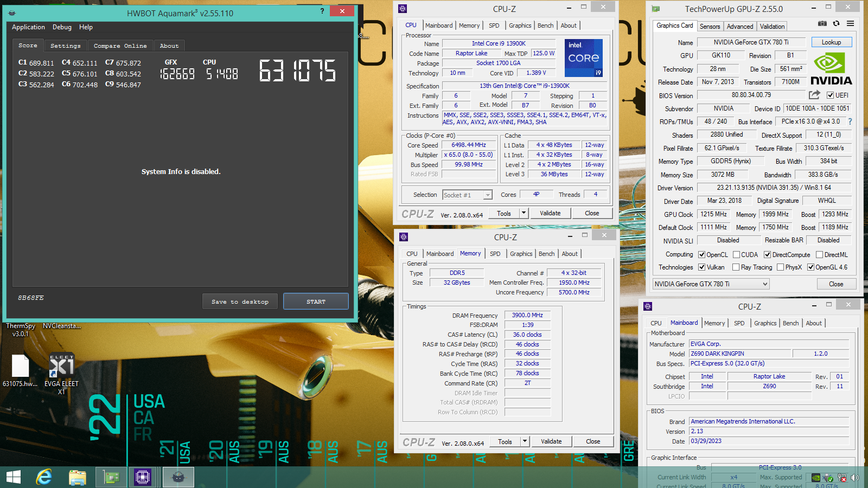Click the Lookup button in GPU-Z

tap(831, 42)
